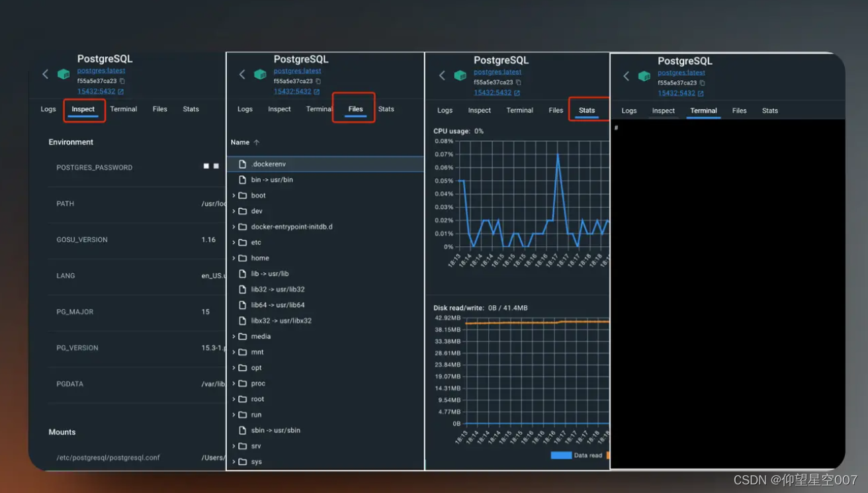
Task: Go back using arrow in Stats panel
Action: click(x=442, y=75)
